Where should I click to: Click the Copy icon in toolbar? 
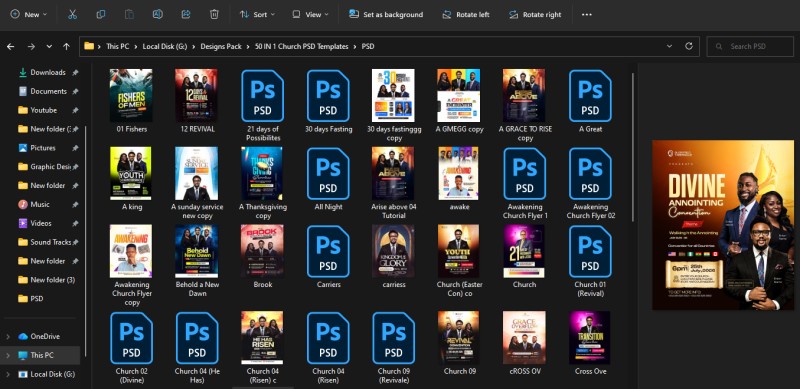[101, 14]
